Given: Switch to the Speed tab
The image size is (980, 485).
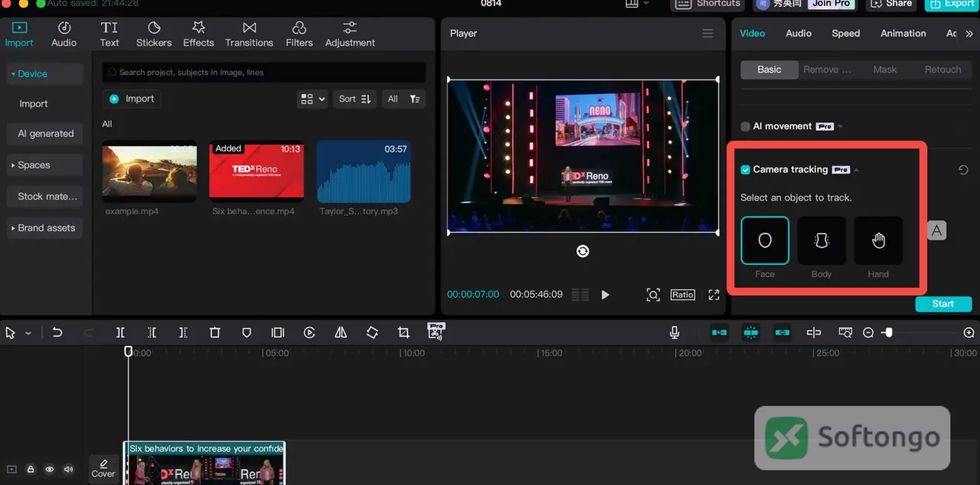Looking at the screenshot, I should [846, 33].
